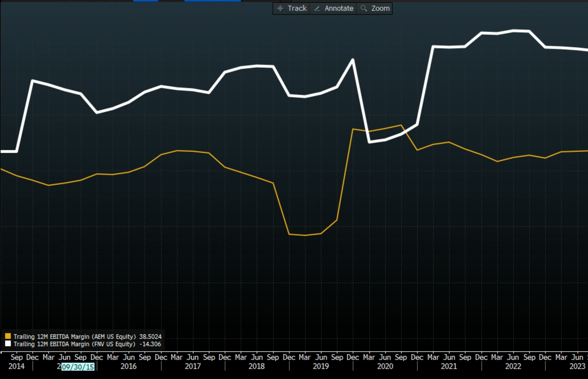The height and width of the screenshot is (379, 588).
Task: Select 2021 on the date axis
Action: click(x=449, y=366)
